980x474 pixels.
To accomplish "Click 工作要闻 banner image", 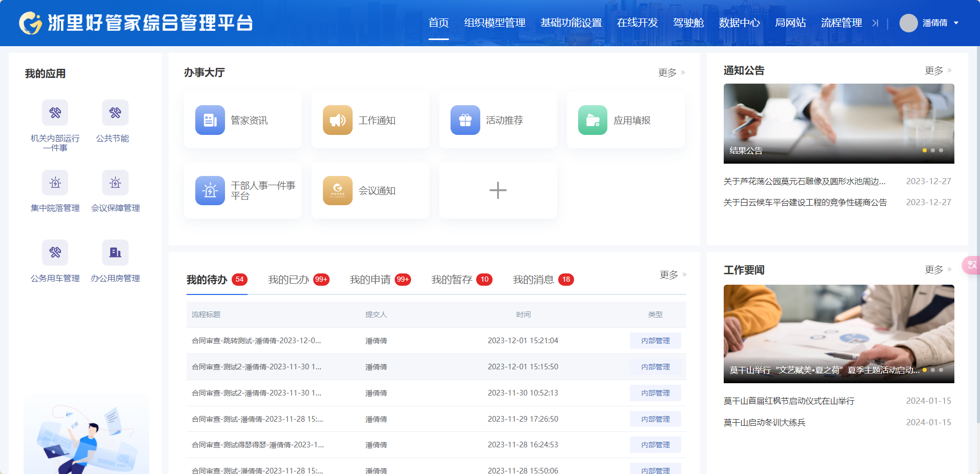I will [x=839, y=334].
